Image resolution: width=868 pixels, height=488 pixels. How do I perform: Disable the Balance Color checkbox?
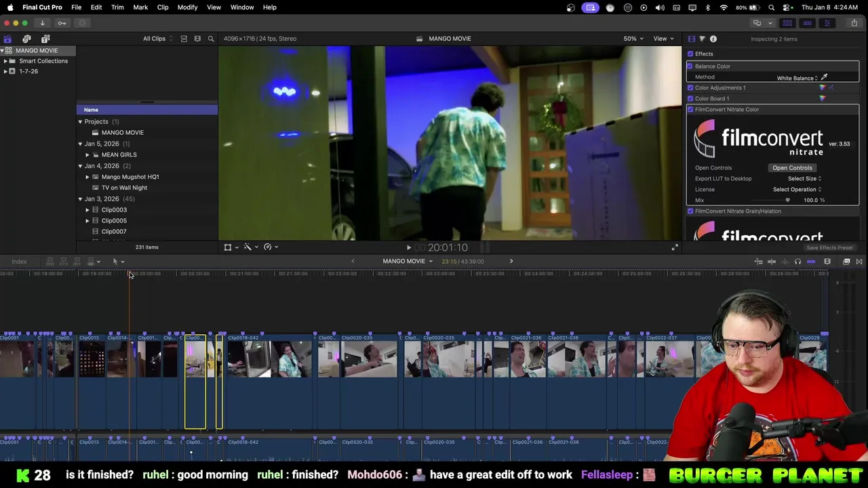(x=690, y=66)
